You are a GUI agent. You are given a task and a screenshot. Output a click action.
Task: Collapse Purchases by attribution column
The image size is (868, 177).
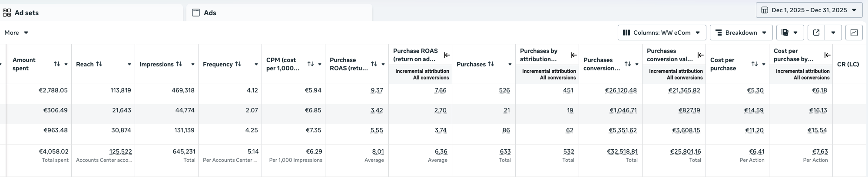573,55
